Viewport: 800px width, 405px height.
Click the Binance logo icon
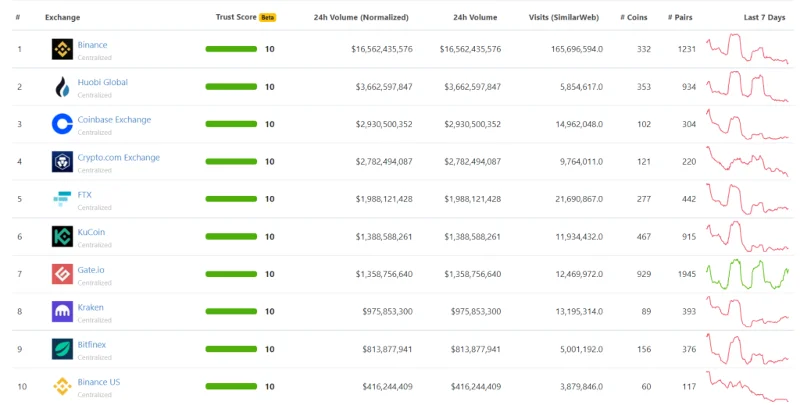pyautogui.click(x=62, y=49)
